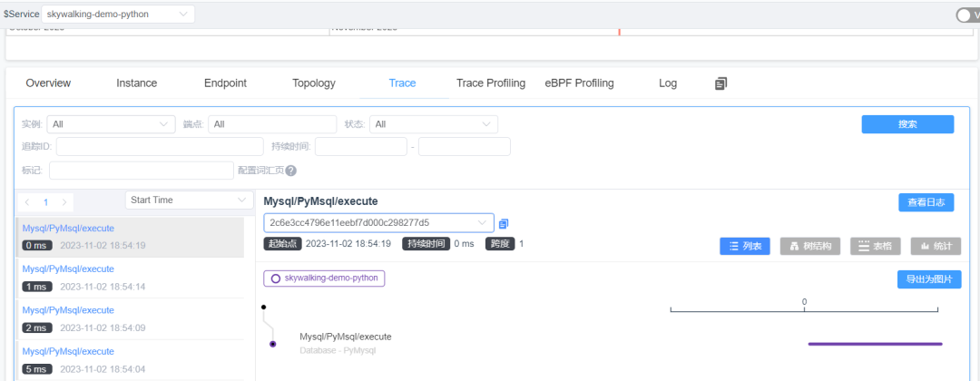
Task: Open the eBPF Profiling tab
Action: pyautogui.click(x=579, y=83)
